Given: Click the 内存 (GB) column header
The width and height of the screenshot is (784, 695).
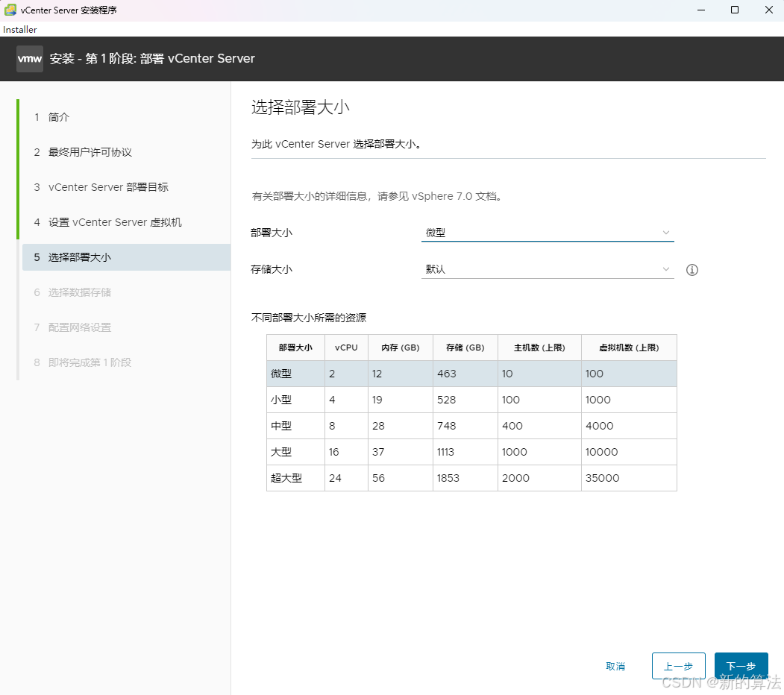Looking at the screenshot, I should coord(401,347).
